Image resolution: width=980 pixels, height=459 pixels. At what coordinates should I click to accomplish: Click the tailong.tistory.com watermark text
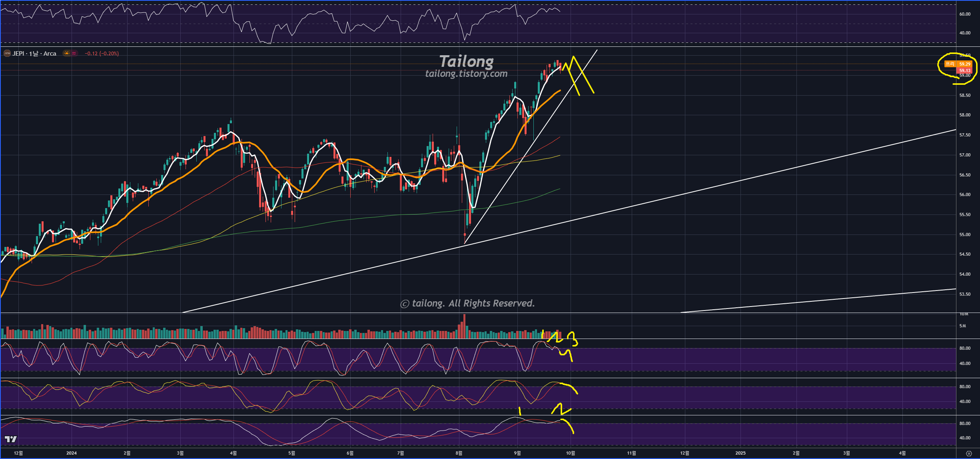coord(466,74)
